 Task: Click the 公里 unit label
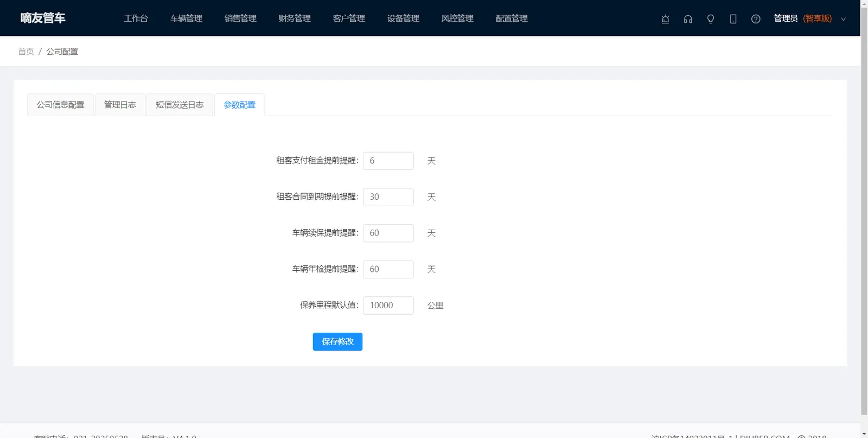point(435,306)
